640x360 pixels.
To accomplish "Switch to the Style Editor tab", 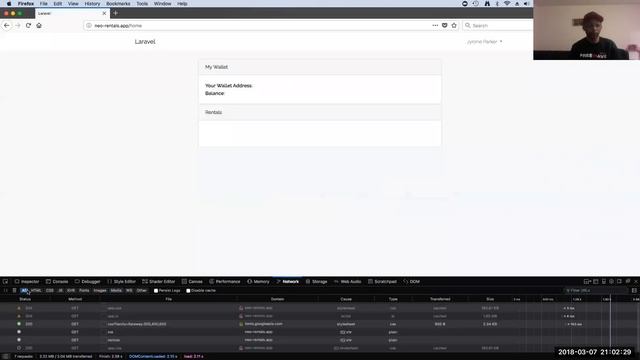I will pyautogui.click(x=122, y=281).
